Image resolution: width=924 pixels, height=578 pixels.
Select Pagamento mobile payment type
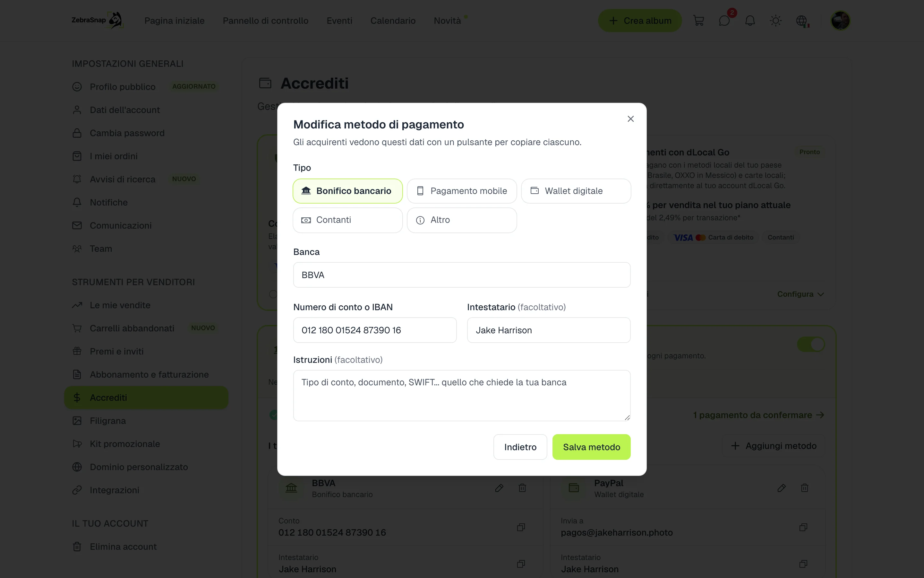click(x=462, y=191)
